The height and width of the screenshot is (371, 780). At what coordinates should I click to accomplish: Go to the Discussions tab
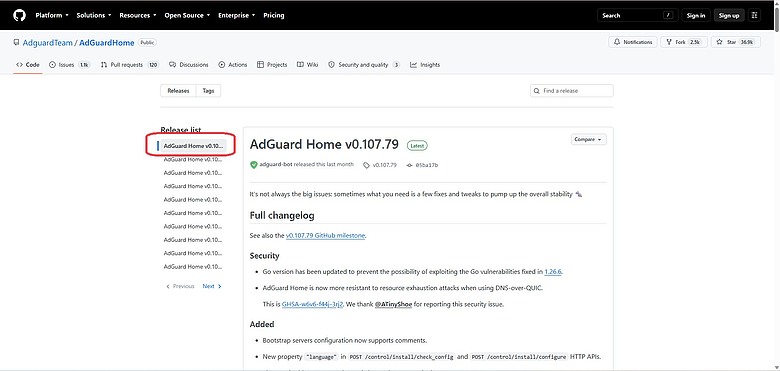[189, 65]
